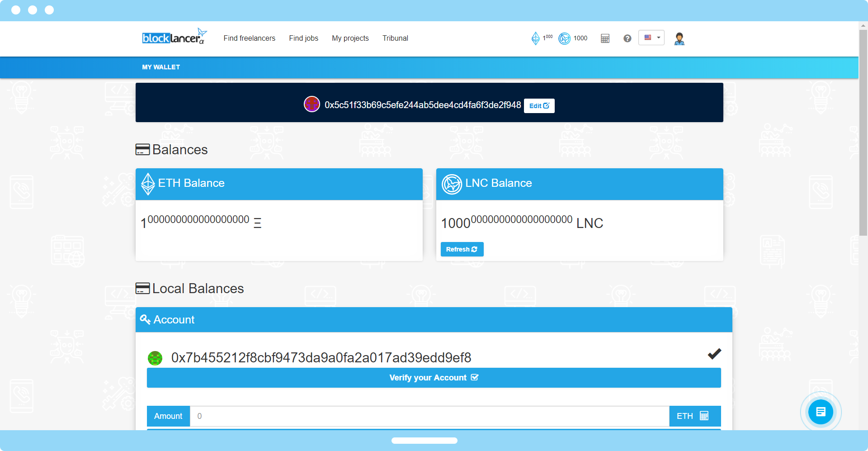
Task: Open the Blocklancer logo homepage
Action: tap(175, 37)
